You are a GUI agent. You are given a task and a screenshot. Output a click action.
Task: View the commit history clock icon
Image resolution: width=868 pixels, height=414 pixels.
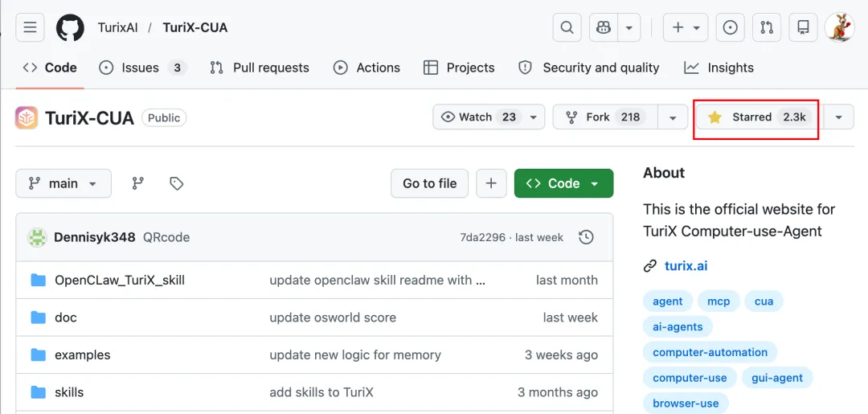click(587, 237)
